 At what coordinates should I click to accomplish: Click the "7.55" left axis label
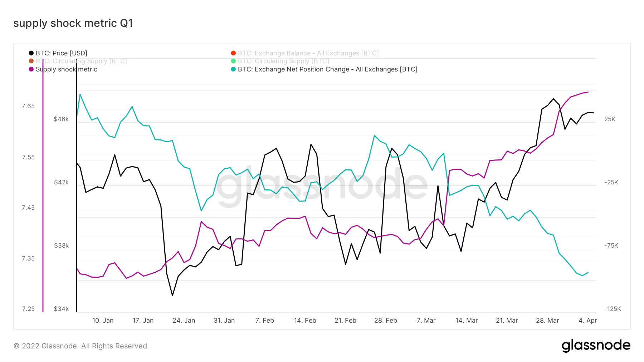(28, 157)
